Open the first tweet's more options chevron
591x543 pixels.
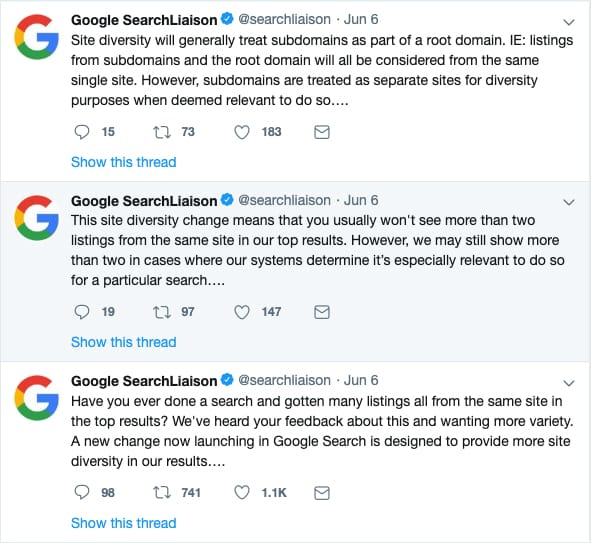pyautogui.click(x=568, y=22)
